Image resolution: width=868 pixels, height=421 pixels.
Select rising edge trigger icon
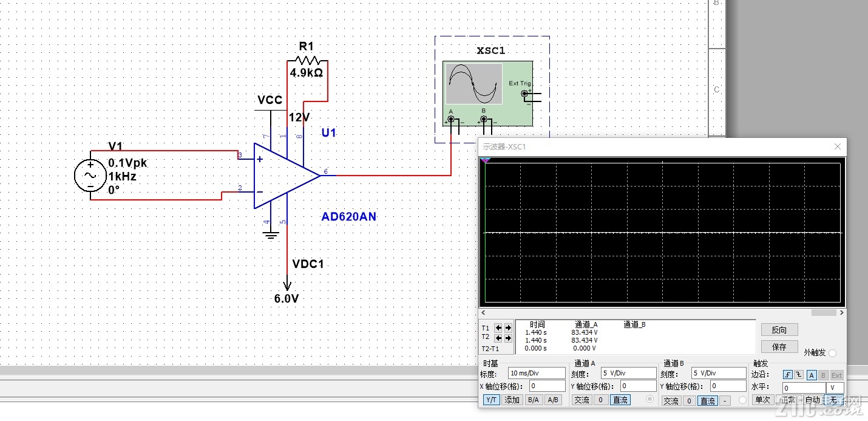[x=788, y=375]
